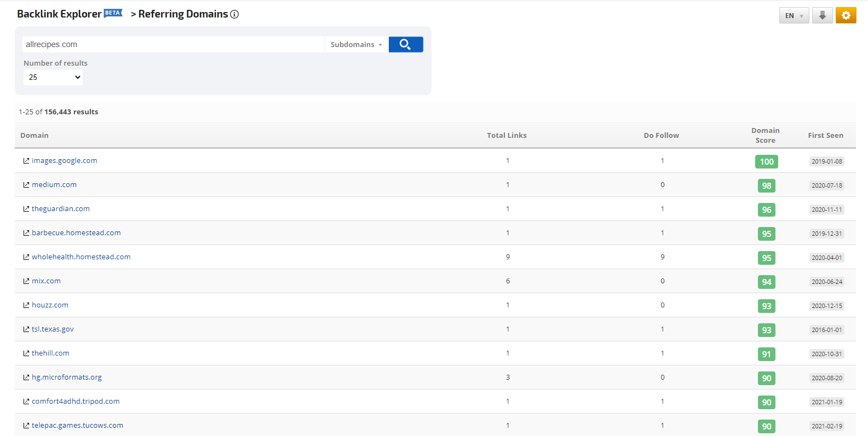Click info icon beside Referring Domains
868x436 pixels.
pyautogui.click(x=234, y=14)
